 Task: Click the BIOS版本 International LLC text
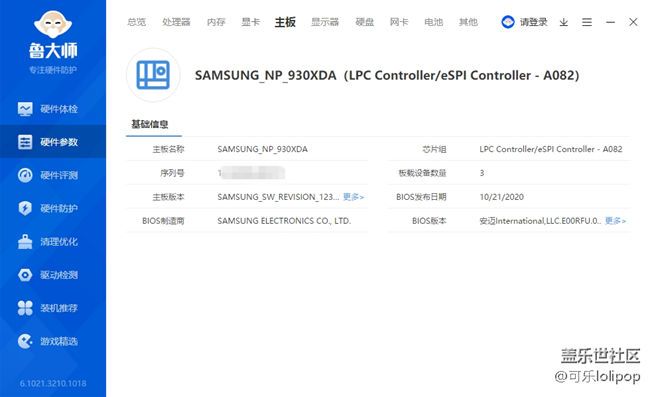[540, 221]
